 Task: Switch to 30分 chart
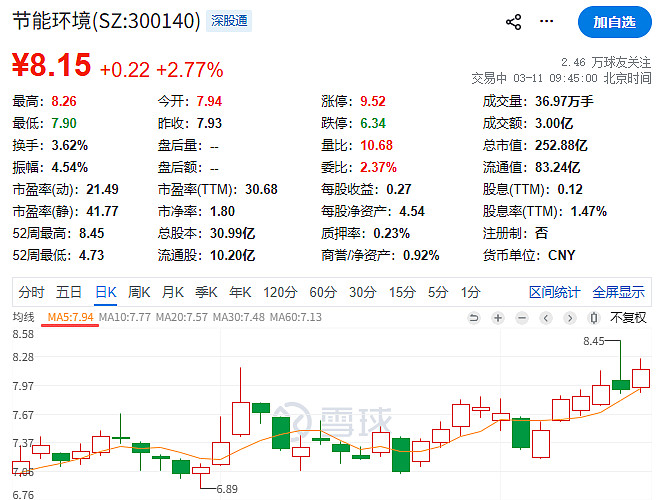pyautogui.click(x=362, y=292)
